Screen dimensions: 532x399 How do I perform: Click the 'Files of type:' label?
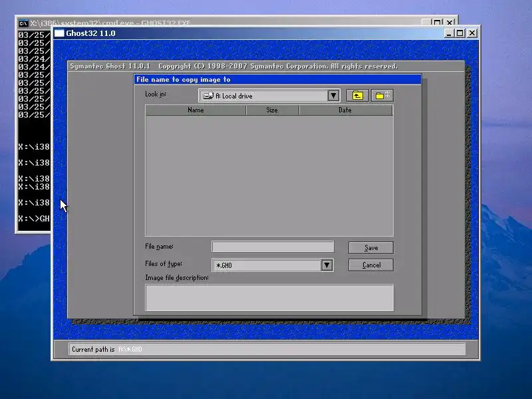pos(164,263)
